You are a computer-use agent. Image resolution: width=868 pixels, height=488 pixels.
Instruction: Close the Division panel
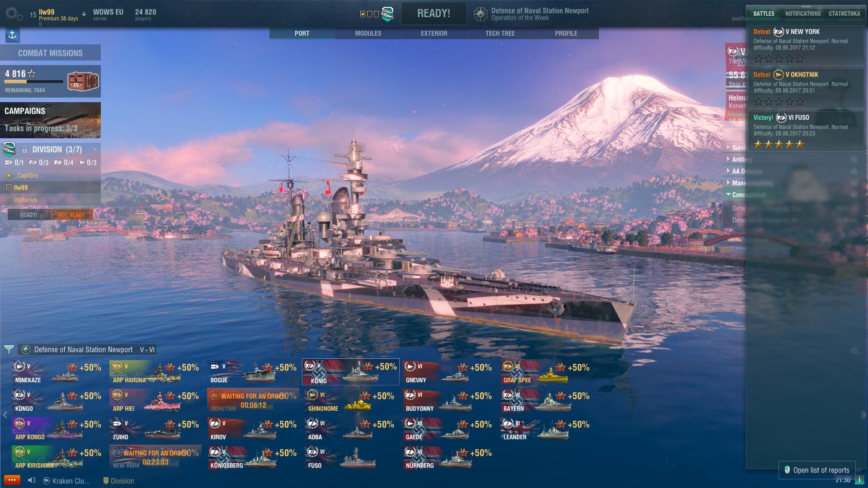(95, 149)
